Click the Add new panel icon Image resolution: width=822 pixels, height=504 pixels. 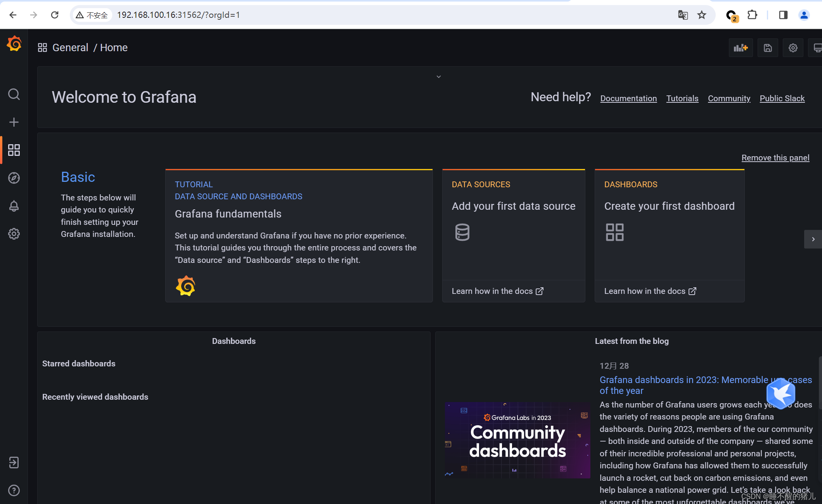pos(741,48)
